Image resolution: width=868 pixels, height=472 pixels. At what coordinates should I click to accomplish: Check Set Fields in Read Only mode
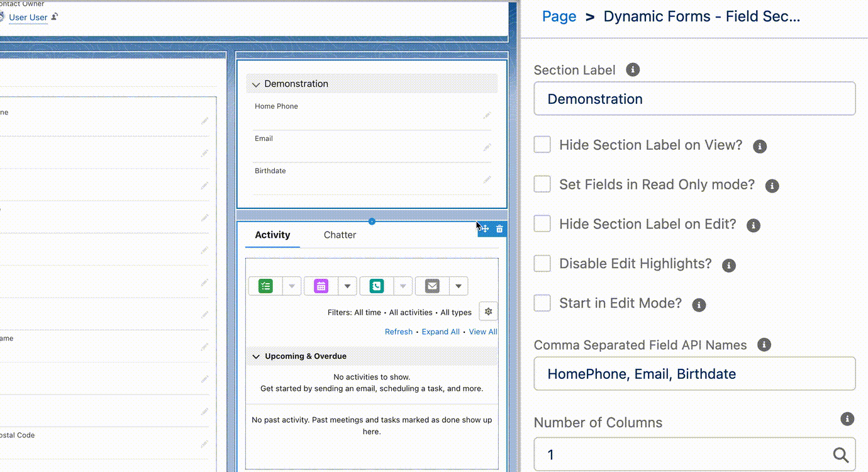pyautogui.click(x=542, y=184)
